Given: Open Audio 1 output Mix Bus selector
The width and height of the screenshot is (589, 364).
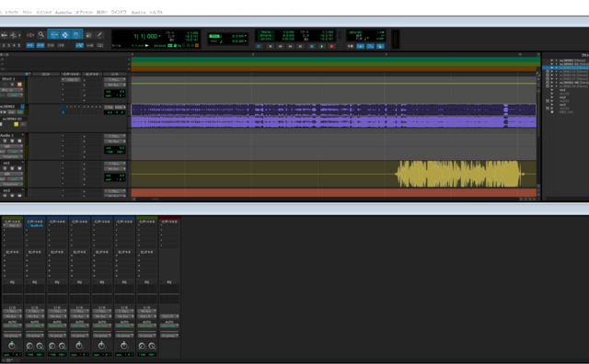Looking at the screenshot, I should 114,142.
